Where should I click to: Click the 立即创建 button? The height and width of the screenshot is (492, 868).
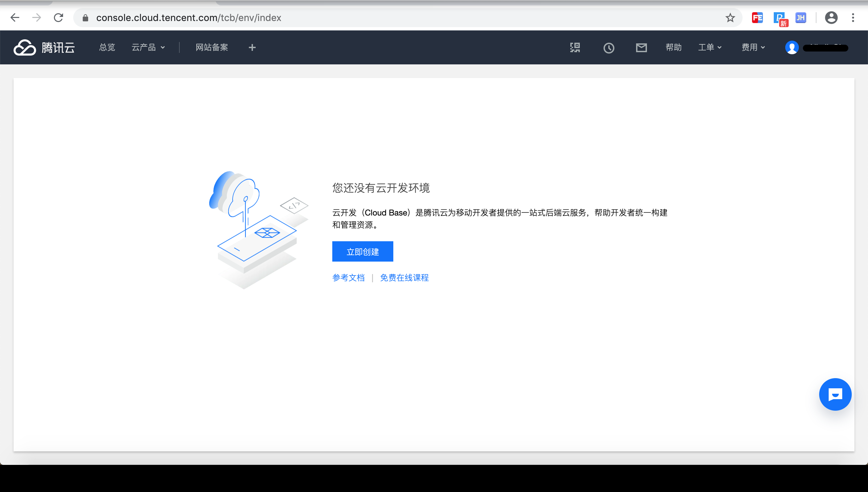click(x=362, y=251)
